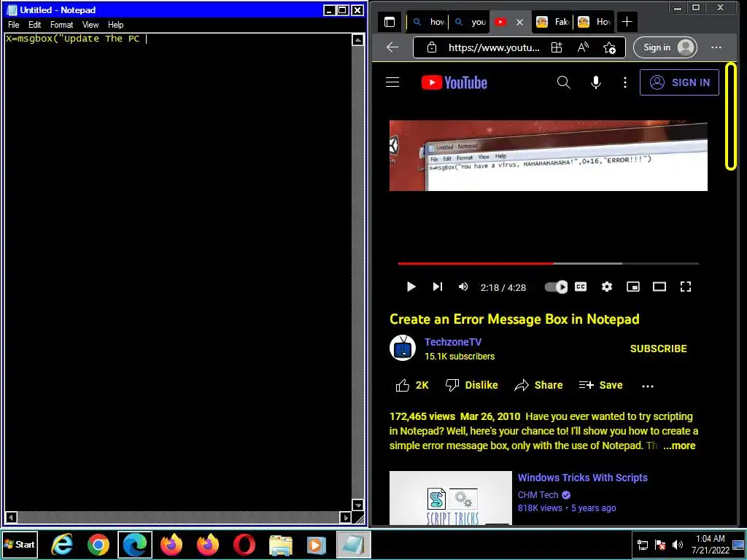Open the Notepad Help menu
This screenshot has width=747, height=560.
click(115, 25)
